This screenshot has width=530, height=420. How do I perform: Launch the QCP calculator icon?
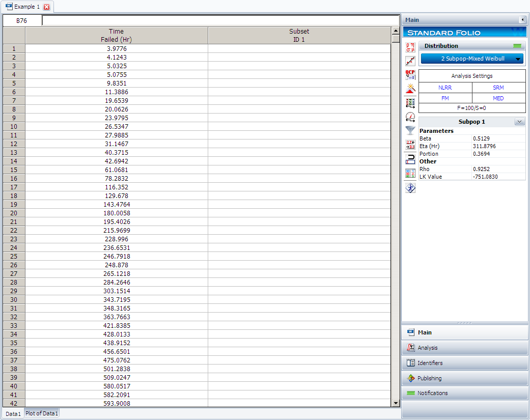(410, 75)
